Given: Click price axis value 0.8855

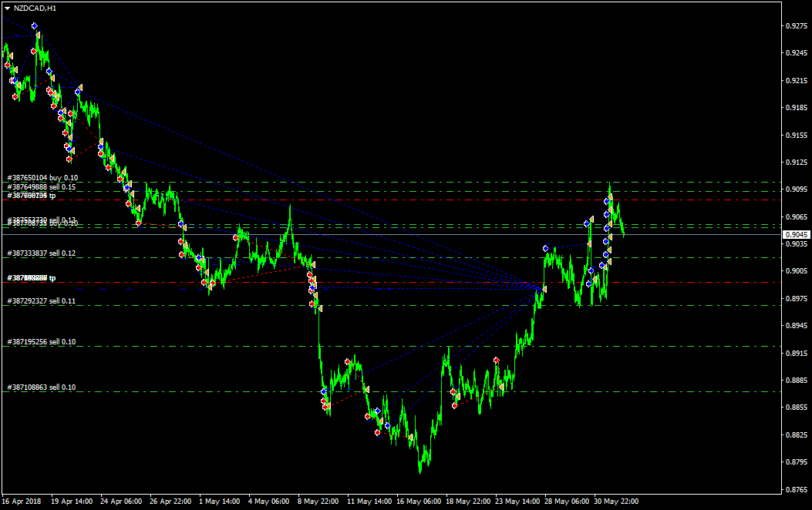Looking at the screenshot, I should pyautogui.click(x=797, y=408).
